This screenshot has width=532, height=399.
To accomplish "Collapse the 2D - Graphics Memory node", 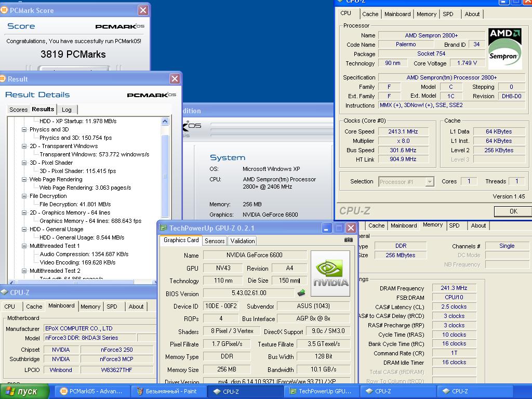I will pos(24,212).
